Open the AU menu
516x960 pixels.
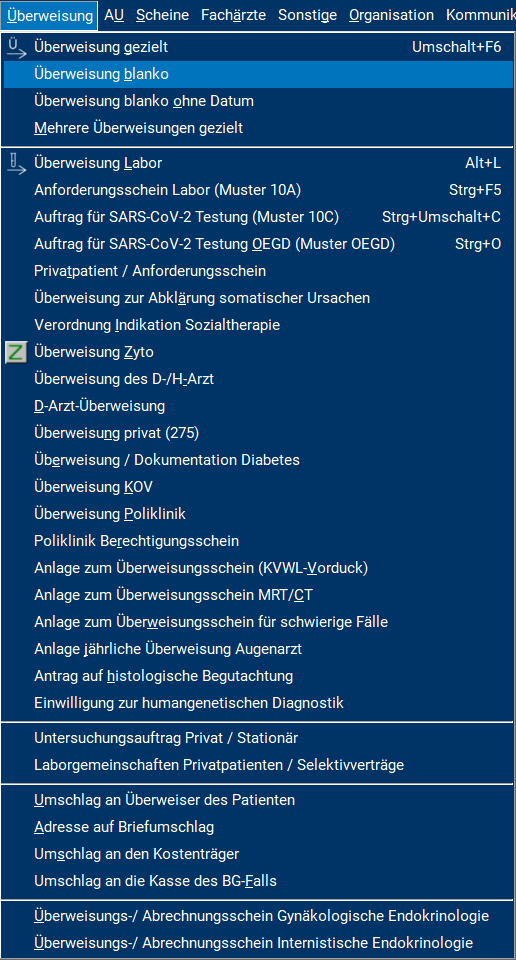[114, 15]
